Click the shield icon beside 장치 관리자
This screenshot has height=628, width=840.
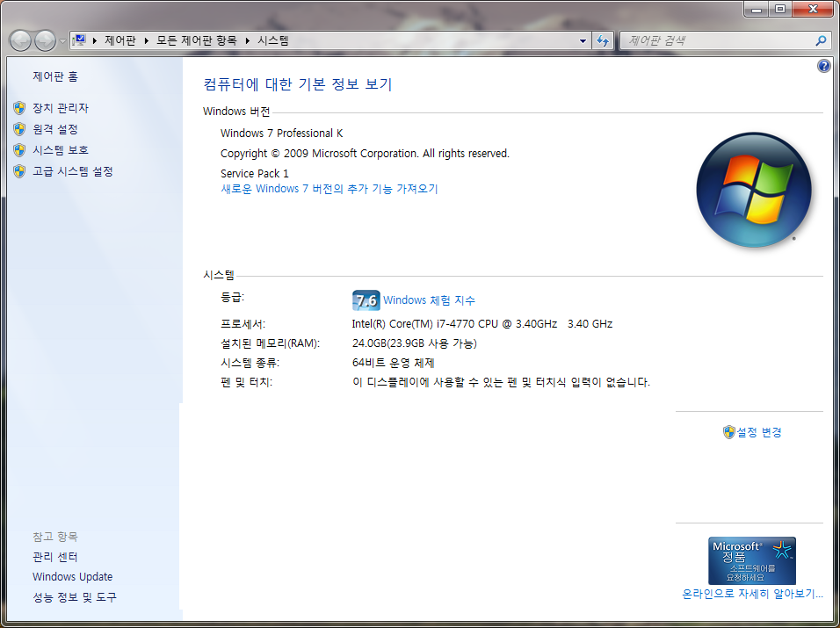(x=19, y=108)
